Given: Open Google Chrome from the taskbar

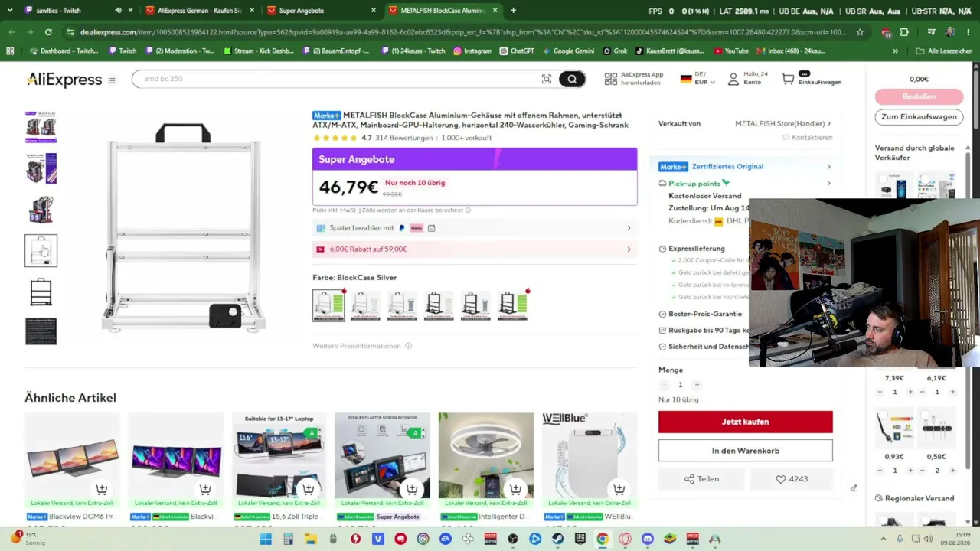Looking at the screenshot, I should [603, 539].
